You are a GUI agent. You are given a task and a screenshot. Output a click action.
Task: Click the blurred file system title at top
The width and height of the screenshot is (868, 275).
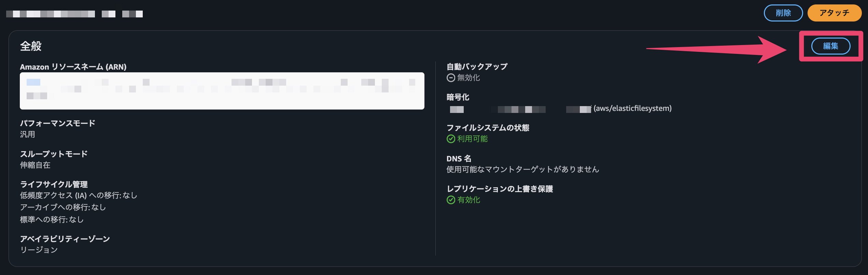coord(74,14)
